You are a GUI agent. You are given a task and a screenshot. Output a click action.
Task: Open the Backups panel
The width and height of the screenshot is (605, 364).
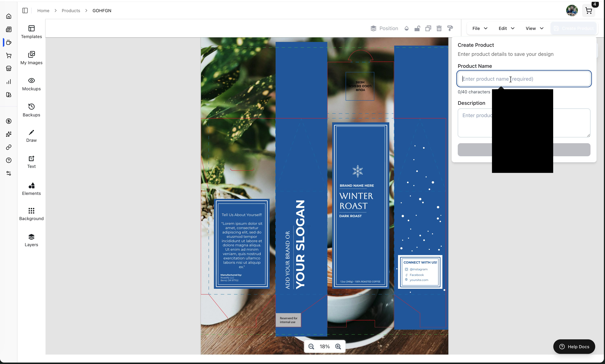point(31,110)
